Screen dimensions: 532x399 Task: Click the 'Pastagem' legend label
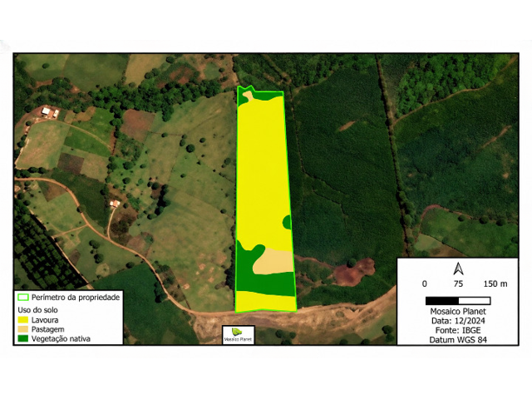48,329
